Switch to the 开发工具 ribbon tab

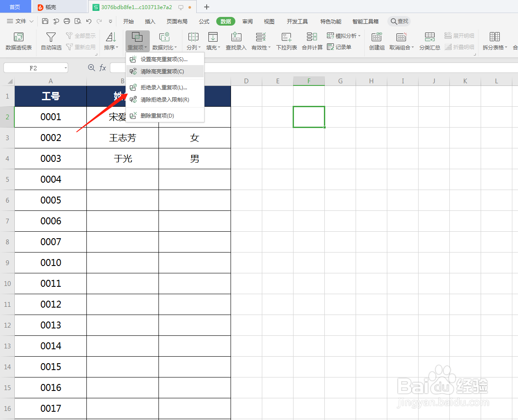[297, 21]
